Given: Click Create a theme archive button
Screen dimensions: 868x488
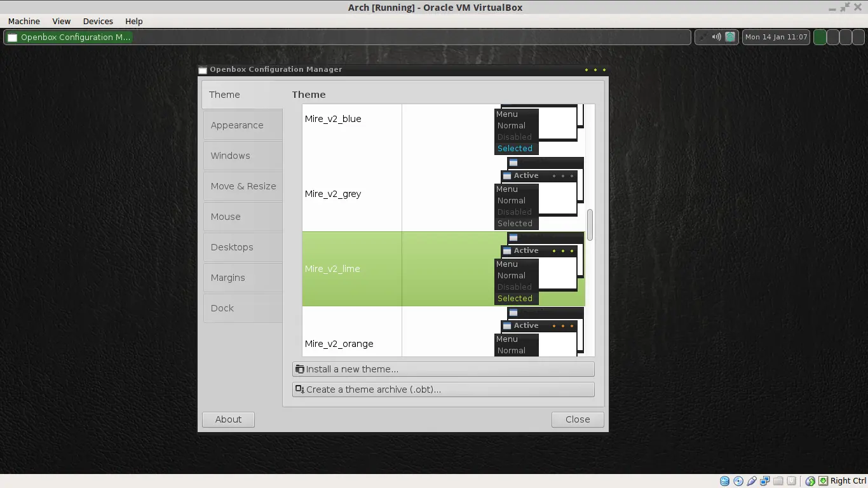Looking at the screenshot, I should click(x=444, y=390).
